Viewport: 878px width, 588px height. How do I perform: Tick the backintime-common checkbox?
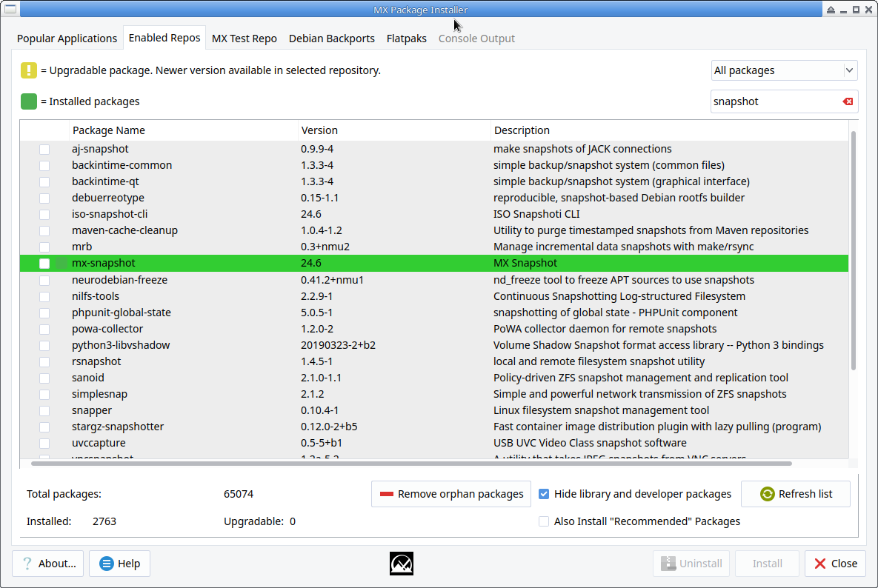(x=44, y=166)
